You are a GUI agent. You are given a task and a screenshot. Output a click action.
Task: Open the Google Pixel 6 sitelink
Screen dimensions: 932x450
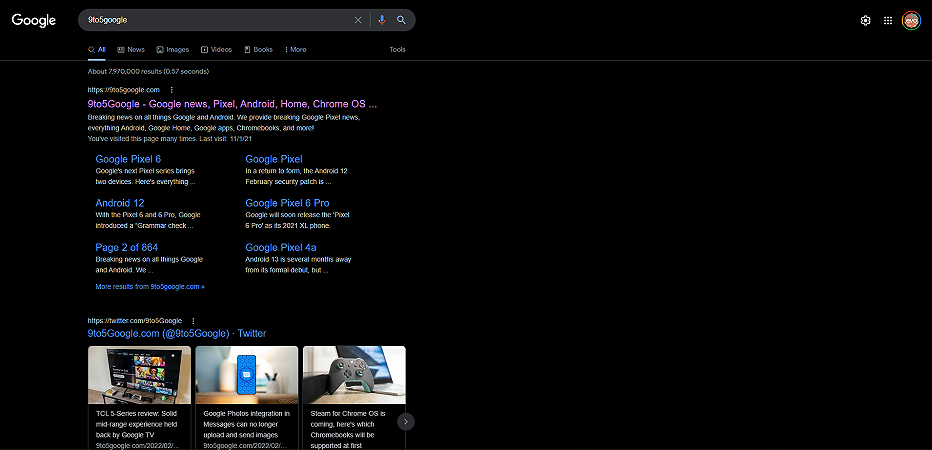(128, 159)
